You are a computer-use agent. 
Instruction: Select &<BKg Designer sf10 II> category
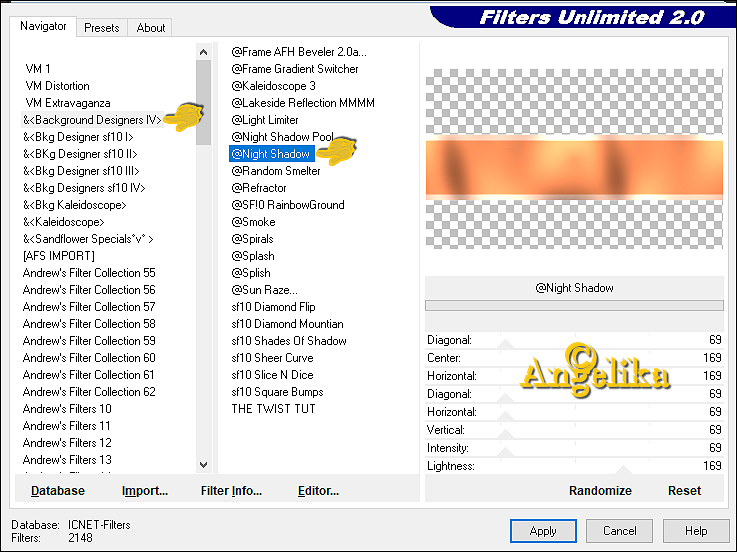point(80,154)
